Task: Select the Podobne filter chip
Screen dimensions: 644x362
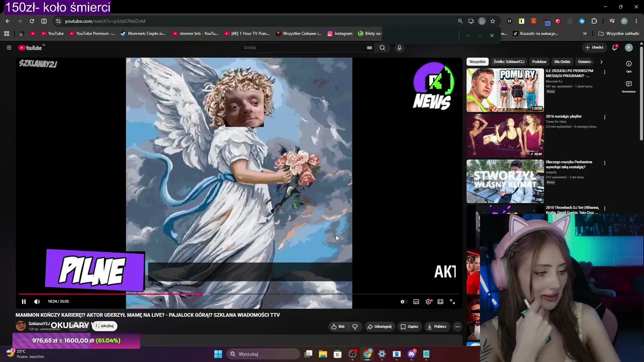Action: (x=539, y=62)
